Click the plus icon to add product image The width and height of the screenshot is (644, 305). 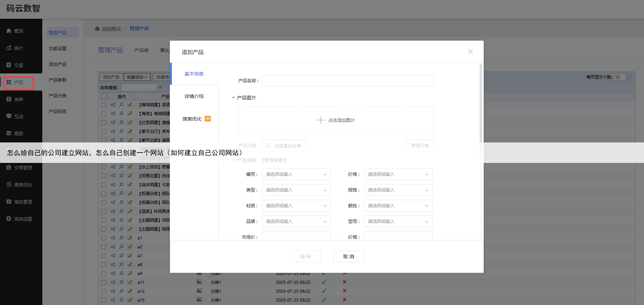(x=321, y=120)
